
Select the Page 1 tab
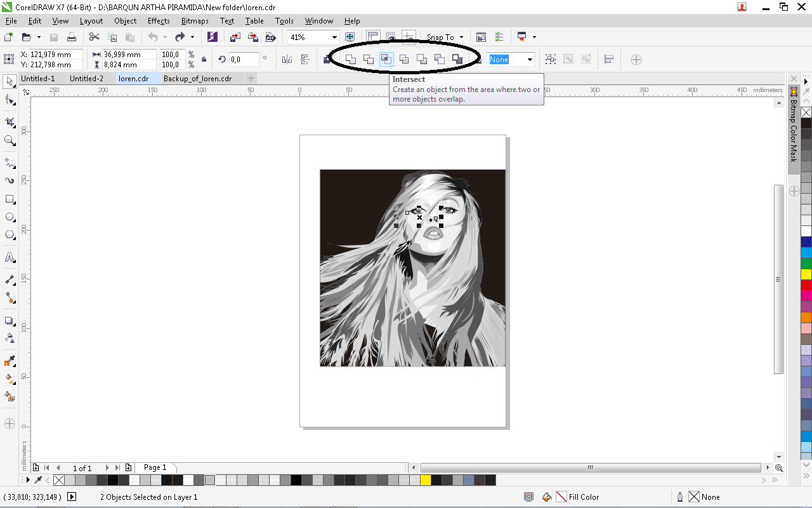tap(155, 467)
